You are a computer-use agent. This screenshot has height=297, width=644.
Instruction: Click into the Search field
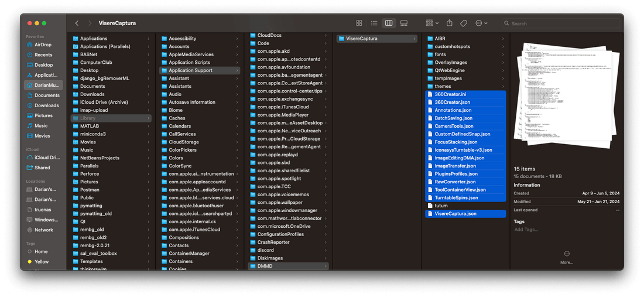(x=560, y=23)
